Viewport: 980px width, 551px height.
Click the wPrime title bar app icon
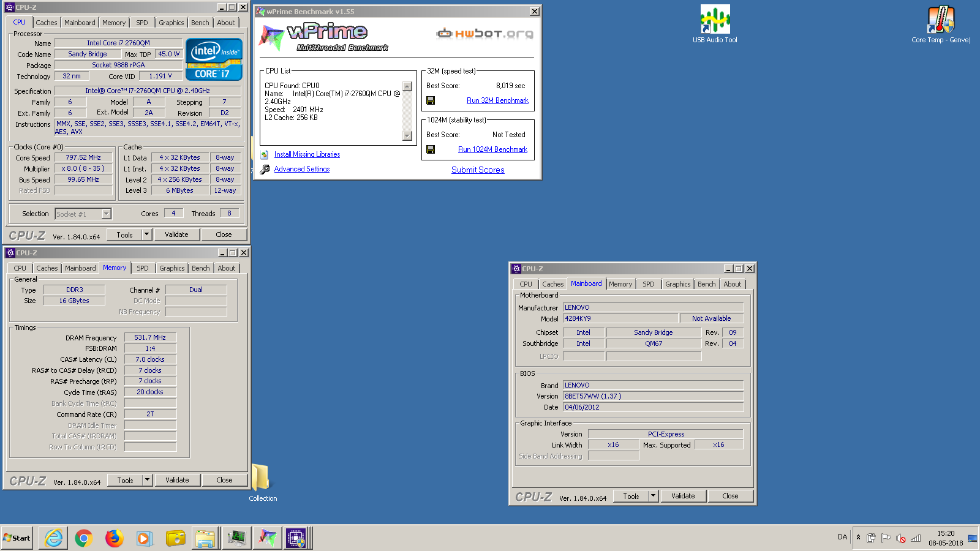[x=260, y=12]
